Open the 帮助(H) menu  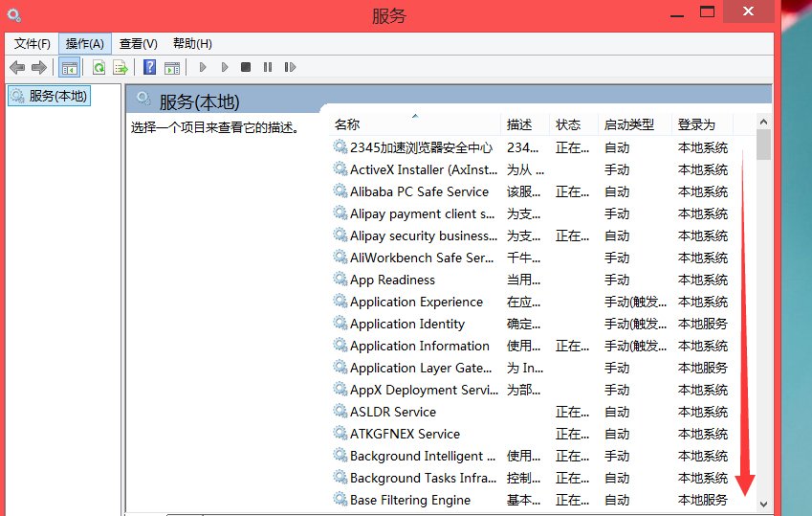tap(192, 44)
